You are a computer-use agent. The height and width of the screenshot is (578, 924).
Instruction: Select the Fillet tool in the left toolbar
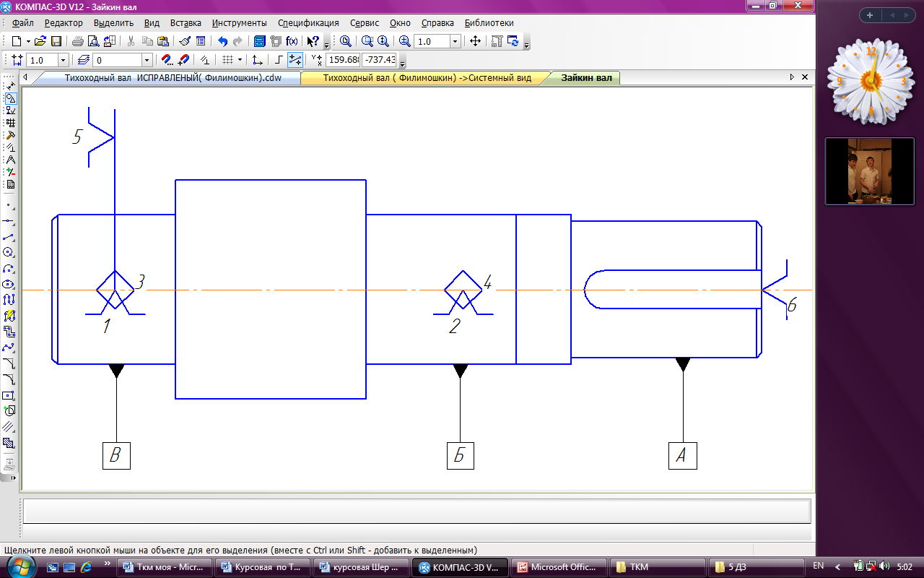(10, 379)
